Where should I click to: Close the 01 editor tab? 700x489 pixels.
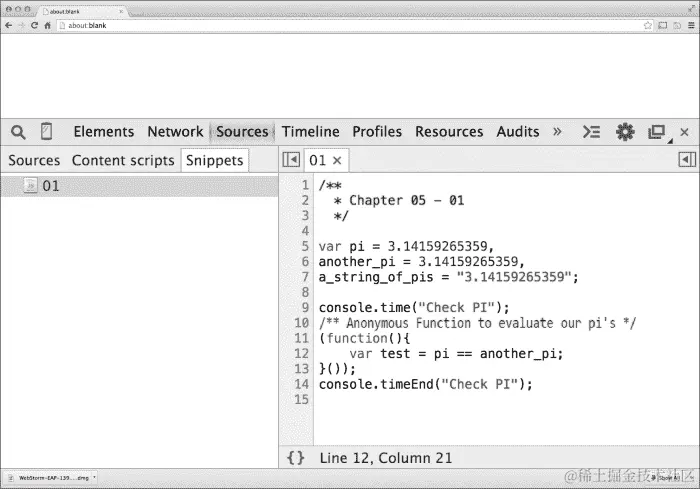click(x=338, y=160)
